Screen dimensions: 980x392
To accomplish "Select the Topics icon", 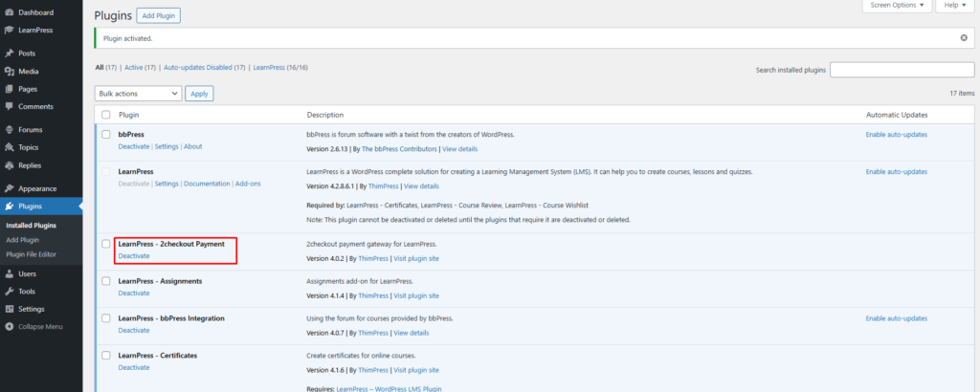I will coord(10,147).
